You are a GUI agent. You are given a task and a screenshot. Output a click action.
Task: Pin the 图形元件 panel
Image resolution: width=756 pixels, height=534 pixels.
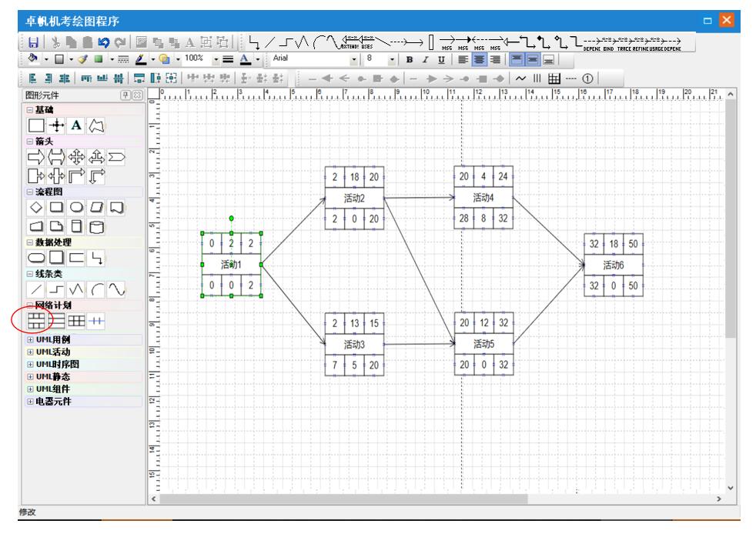click(x=125, y=95)
